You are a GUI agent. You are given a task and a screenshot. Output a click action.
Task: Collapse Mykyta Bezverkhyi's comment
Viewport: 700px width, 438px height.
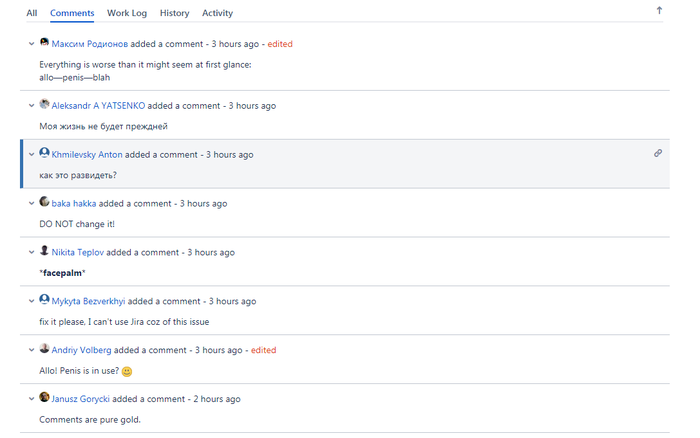pos(32,301)
